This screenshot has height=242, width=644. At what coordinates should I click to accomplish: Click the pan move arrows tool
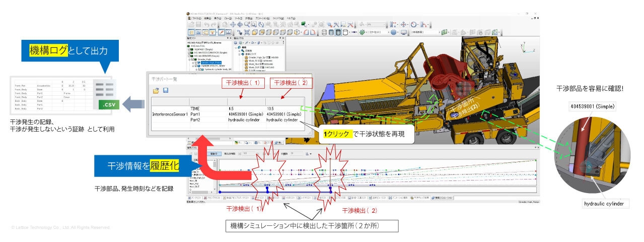(232, 24)
